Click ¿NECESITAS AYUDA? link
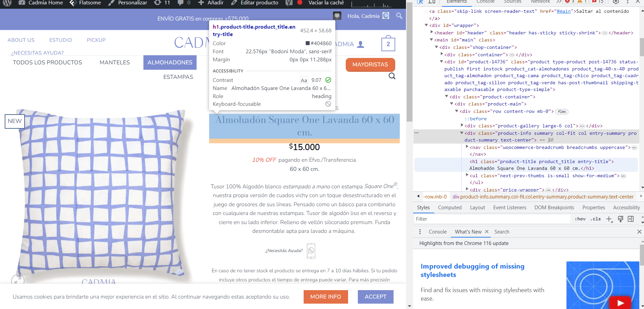The width and height of the screenshot is (644, 309). coord(37,53)
